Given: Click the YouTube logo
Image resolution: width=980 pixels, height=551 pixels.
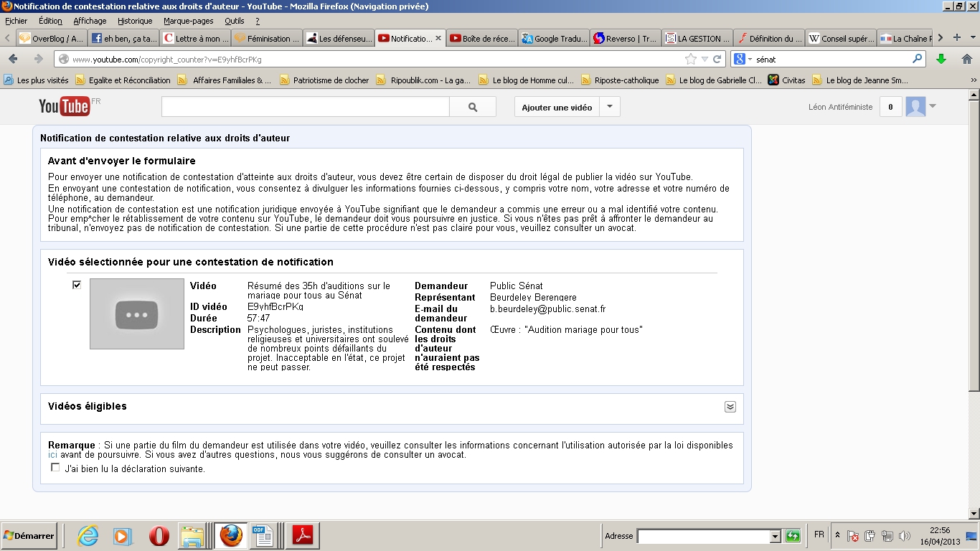Looking at the screenshot, I should (65, 107).
